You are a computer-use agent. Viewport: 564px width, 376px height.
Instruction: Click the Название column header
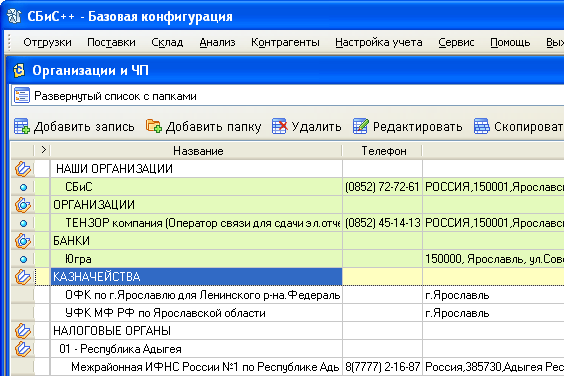pyautogui.click(x=196, y=151)
